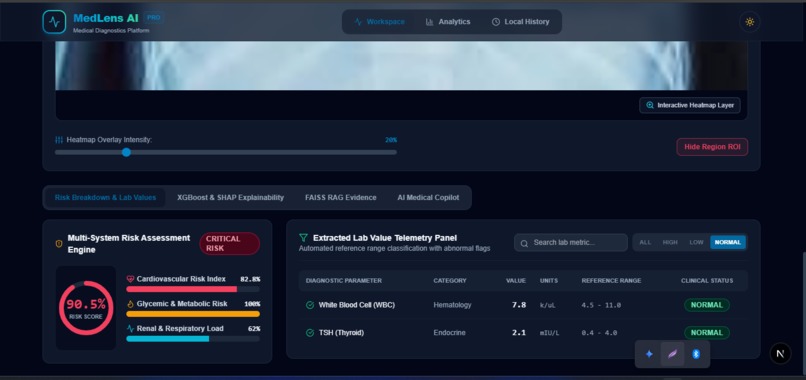Click the Endocrine category cell
The image size is (806, 380).
click(x=449, y=333)
